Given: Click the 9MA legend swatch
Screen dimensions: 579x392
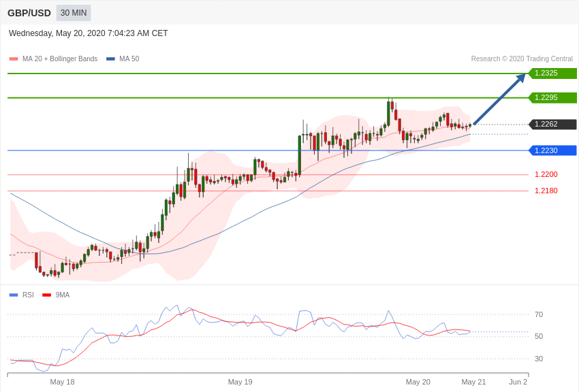Looking at the screenshot, I should coord(46,295).
